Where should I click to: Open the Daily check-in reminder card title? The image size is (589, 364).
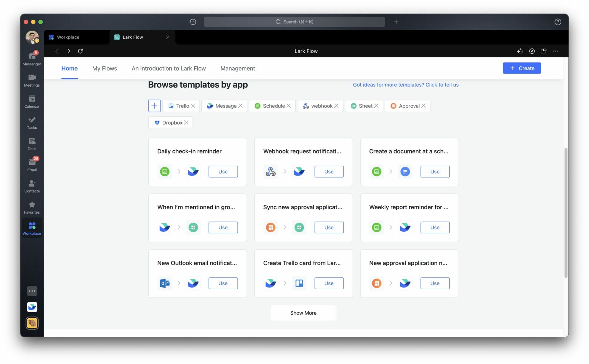(x=189, y=151)
